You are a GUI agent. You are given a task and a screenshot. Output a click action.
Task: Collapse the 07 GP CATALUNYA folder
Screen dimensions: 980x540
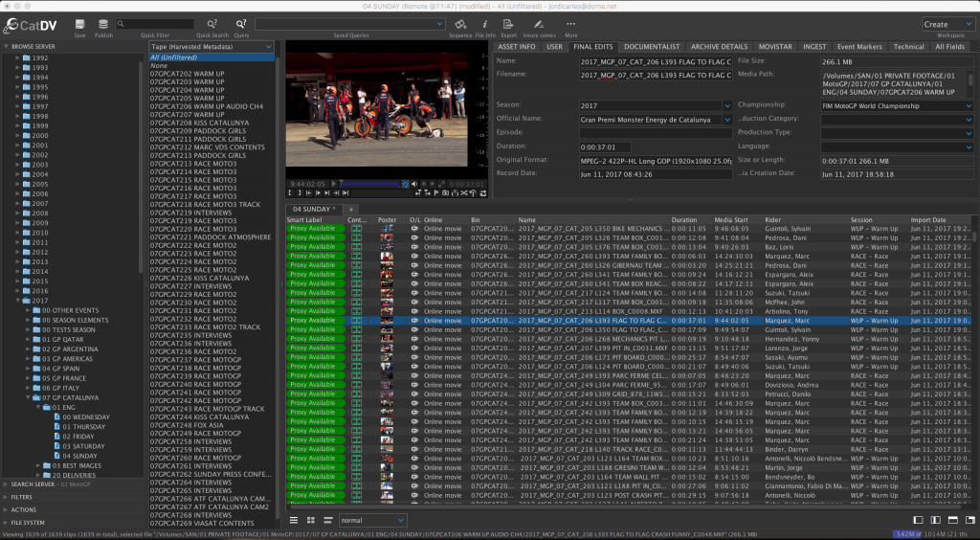pos(29,397)
